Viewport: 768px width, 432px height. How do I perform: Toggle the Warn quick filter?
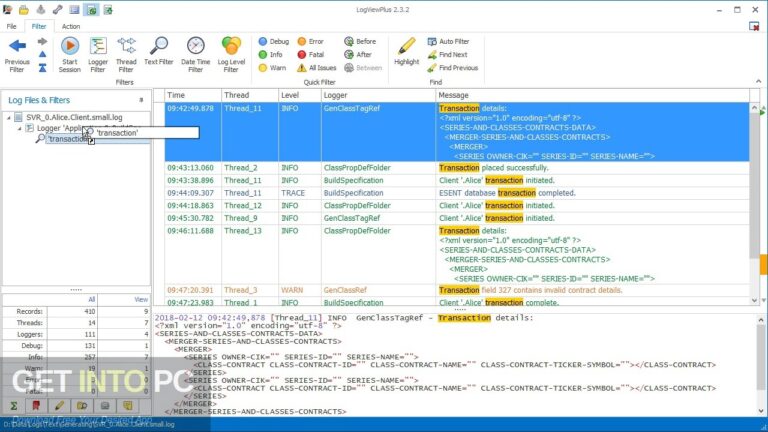pyautogui.click(x=272, y=68)
